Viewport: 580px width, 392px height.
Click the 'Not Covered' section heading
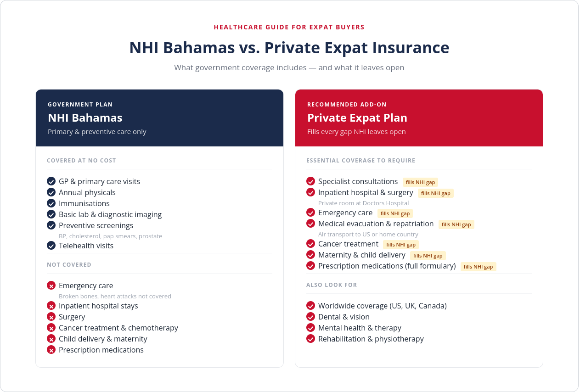(69, 265)
